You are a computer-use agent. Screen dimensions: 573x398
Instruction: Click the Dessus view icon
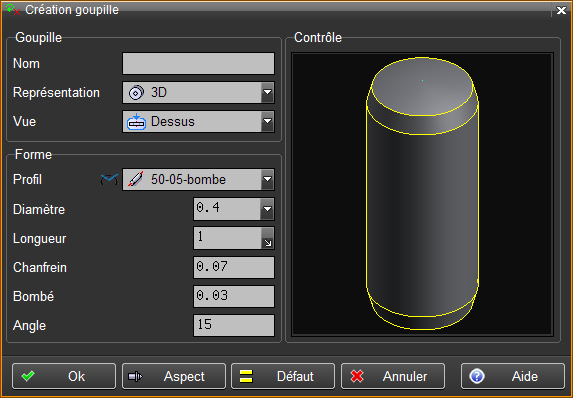pyautogui.click(x=136, y=122)
